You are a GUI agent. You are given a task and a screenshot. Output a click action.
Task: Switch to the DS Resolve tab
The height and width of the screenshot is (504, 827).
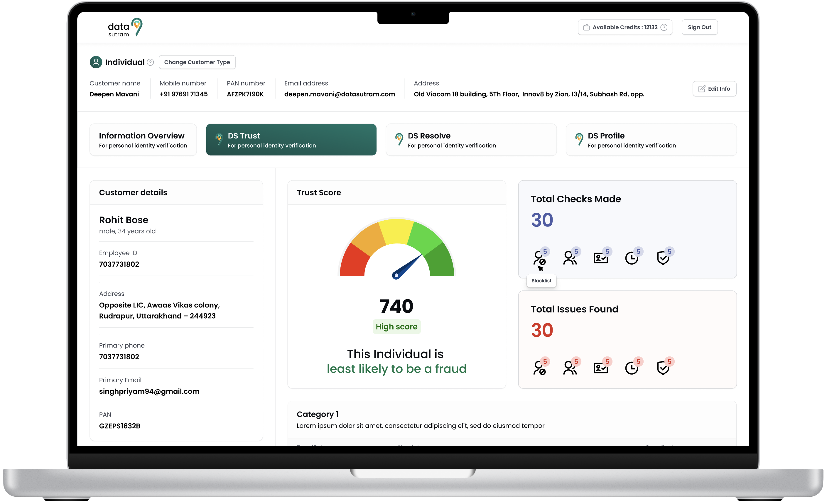[x=471, y=140]
